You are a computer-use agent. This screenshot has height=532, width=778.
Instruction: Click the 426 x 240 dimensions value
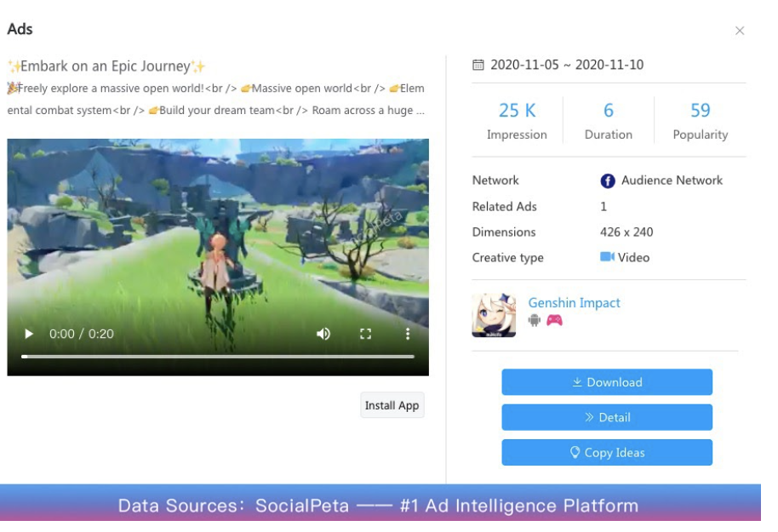(x=626, y=232)
